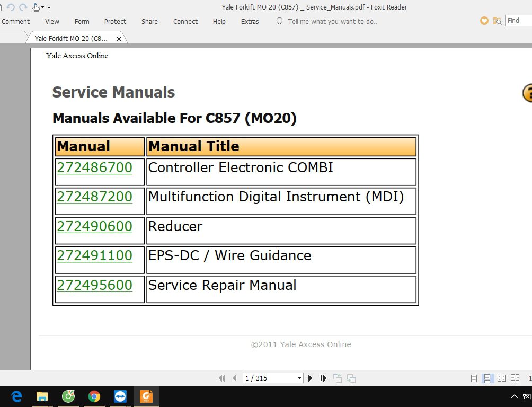Show hidden system tray icons
532x407 pixels.
coord(515,396)
